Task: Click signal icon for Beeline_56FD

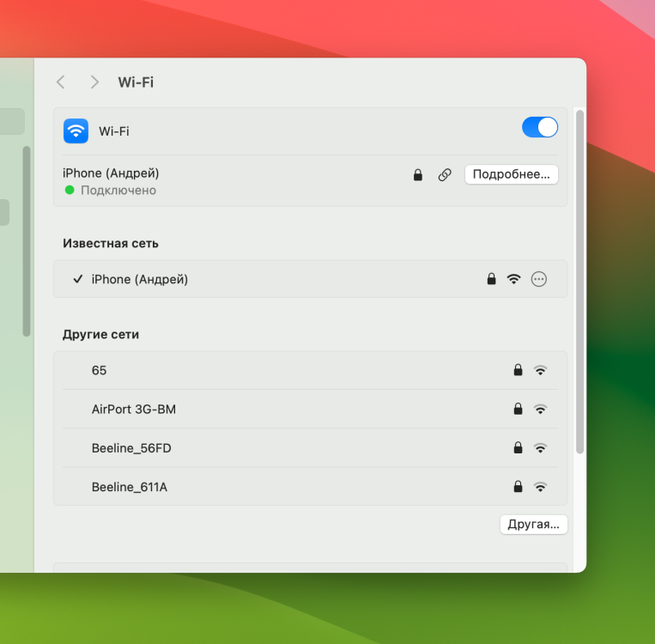Action: [x=540, y=448]
